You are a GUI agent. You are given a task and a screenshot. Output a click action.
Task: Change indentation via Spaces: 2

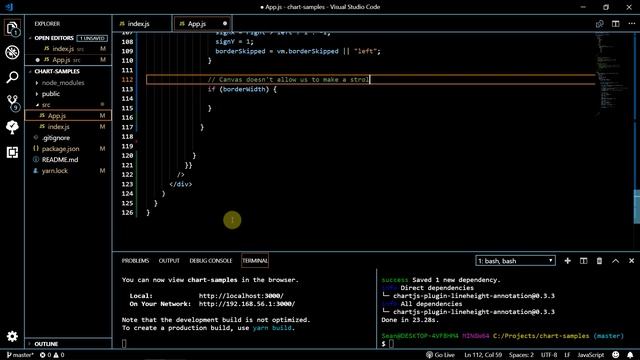coord(521,355)
